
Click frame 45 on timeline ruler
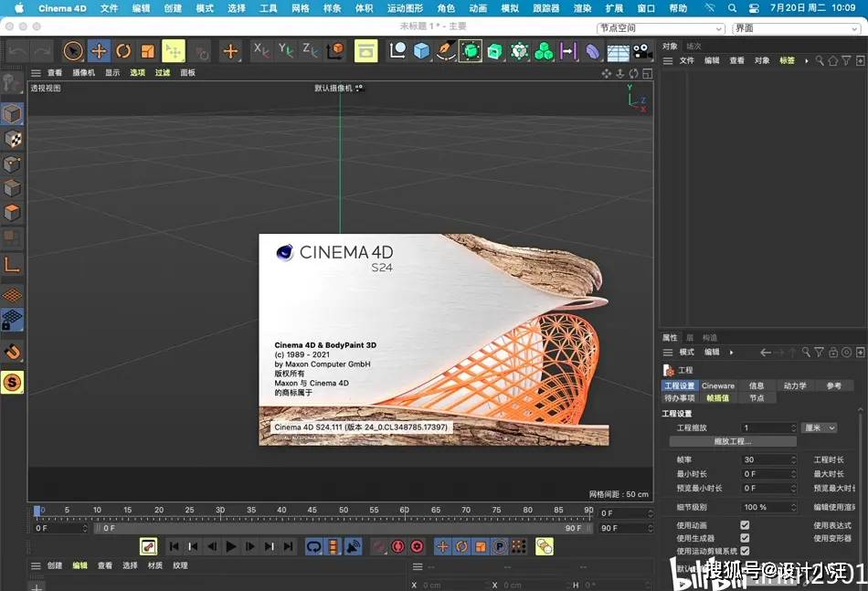click(x=312, y=512)
